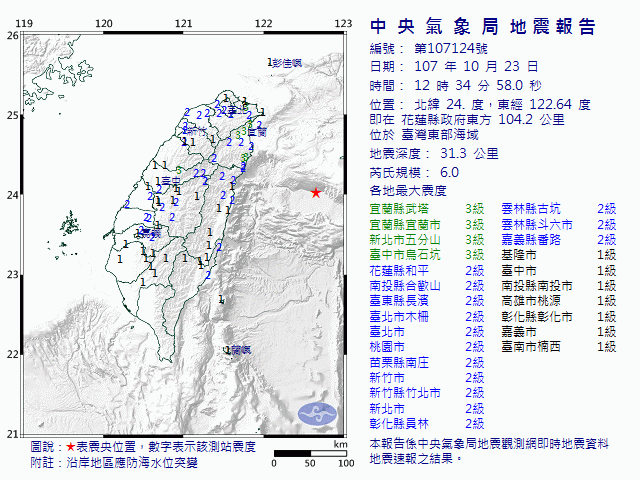Click the entry 新北市五分山
The image size is (640, 480).
coord(405,240)
